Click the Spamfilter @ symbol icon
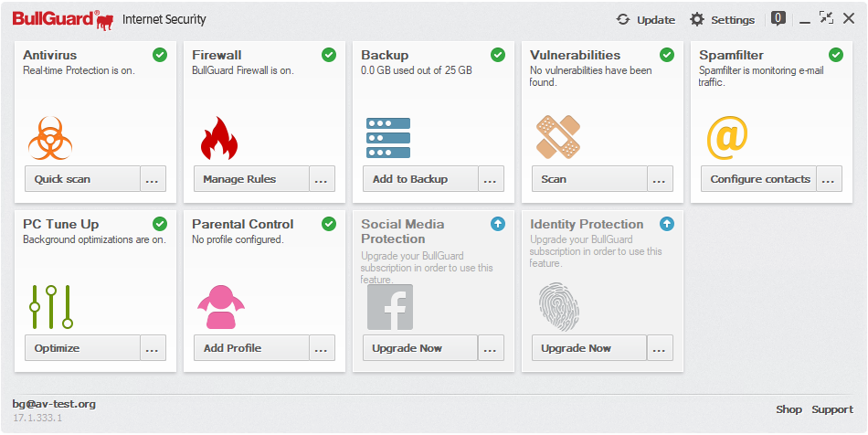Screen dimensions: 868x435 (727, 137)
